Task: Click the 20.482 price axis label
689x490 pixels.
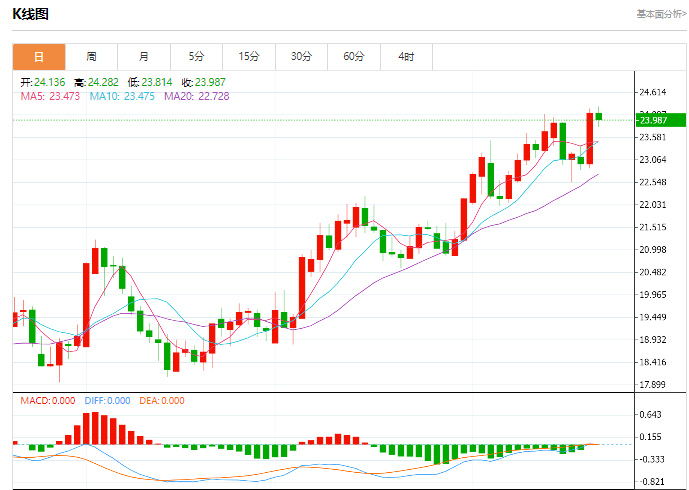Action: (653, 272)
